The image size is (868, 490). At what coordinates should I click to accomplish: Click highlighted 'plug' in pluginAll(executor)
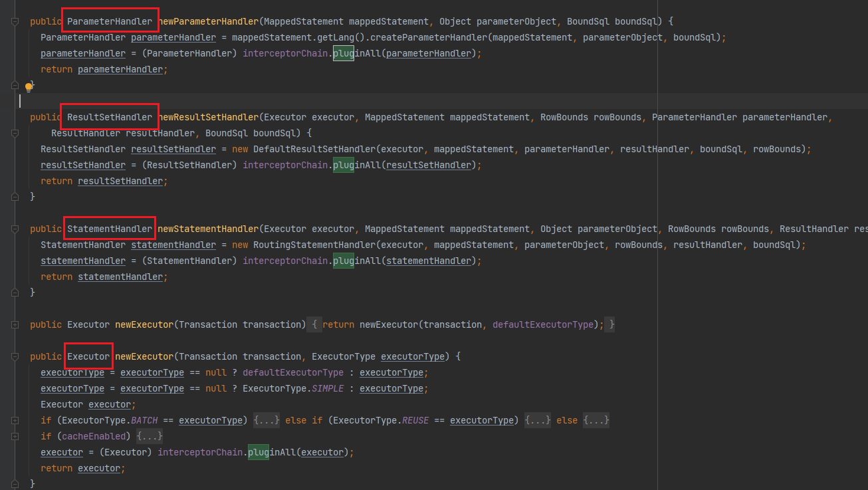(x=259, y=452)
